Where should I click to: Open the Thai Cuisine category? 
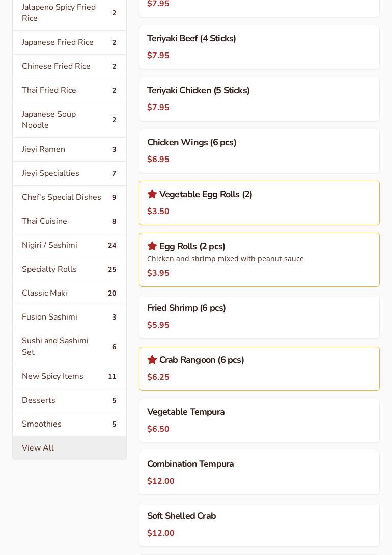click(69, 221)
